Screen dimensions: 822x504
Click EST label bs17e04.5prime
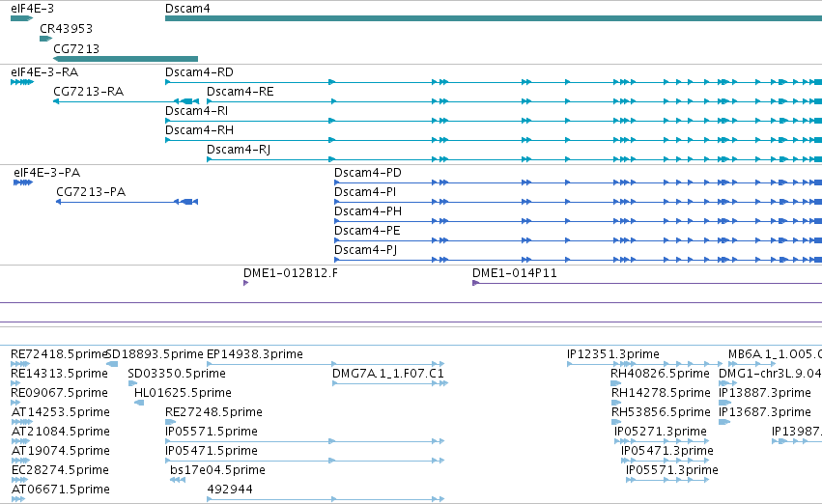(x=217, y=470)
